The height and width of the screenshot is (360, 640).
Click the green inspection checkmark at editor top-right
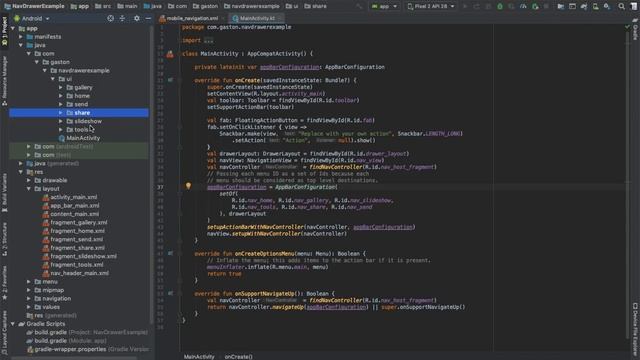(x=627, y=27)
